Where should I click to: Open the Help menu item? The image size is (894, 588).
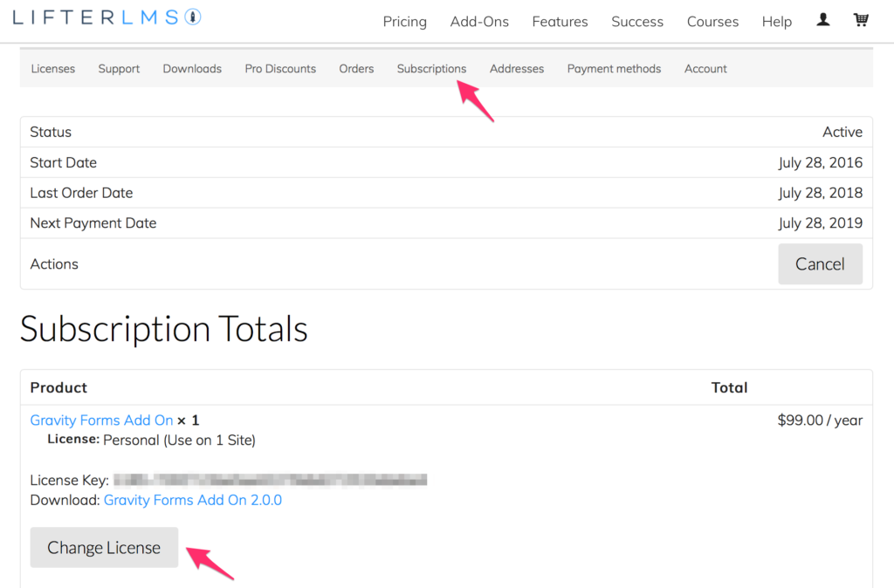pos(776,22)
